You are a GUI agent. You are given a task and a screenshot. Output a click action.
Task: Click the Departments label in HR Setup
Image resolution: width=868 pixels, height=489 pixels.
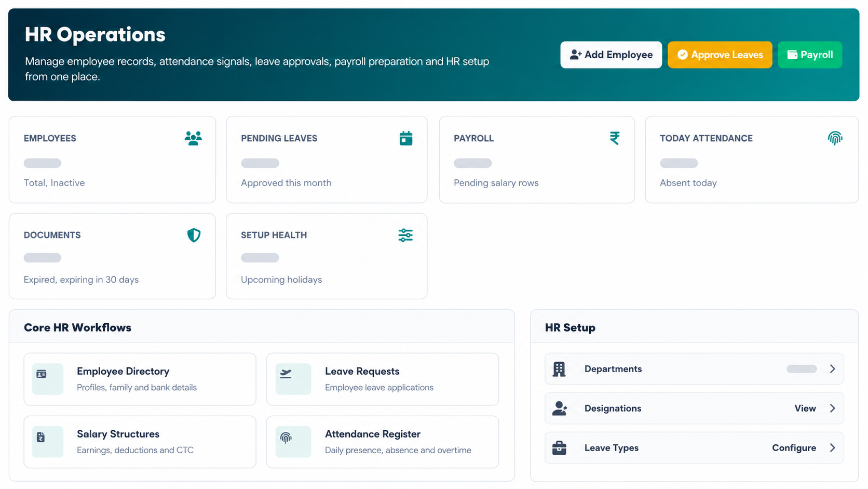pos(613,369)
